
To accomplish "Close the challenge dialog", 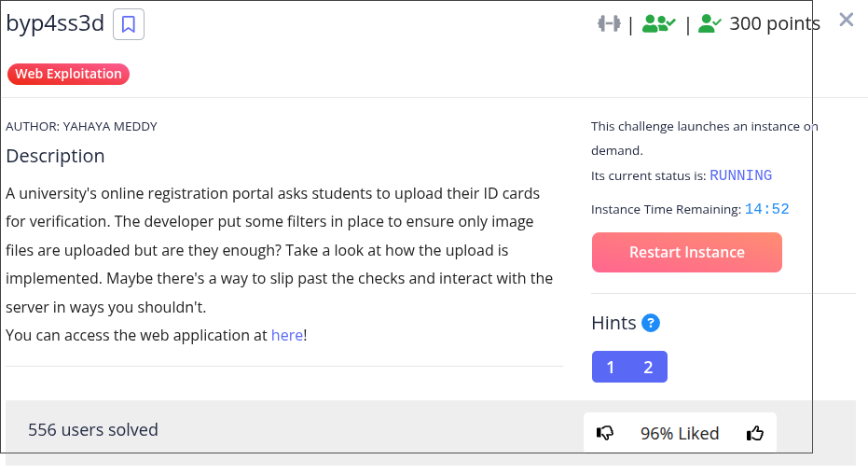I will 846,20.
